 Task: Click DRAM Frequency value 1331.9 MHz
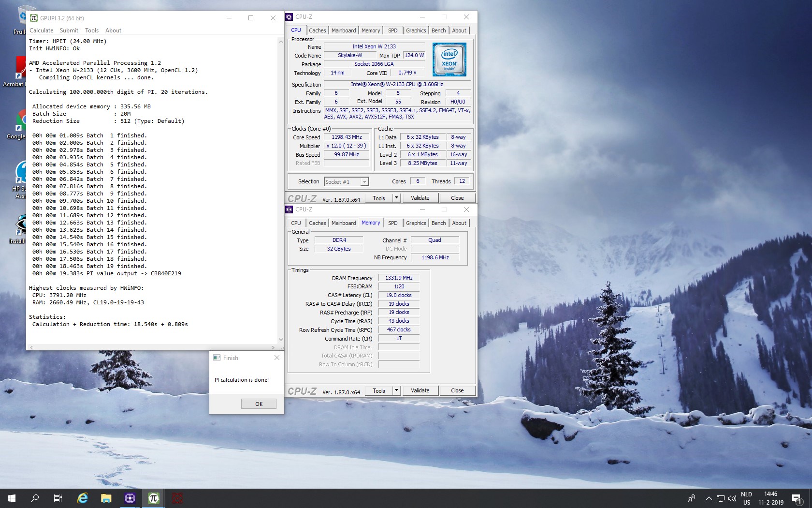[399, 278]
